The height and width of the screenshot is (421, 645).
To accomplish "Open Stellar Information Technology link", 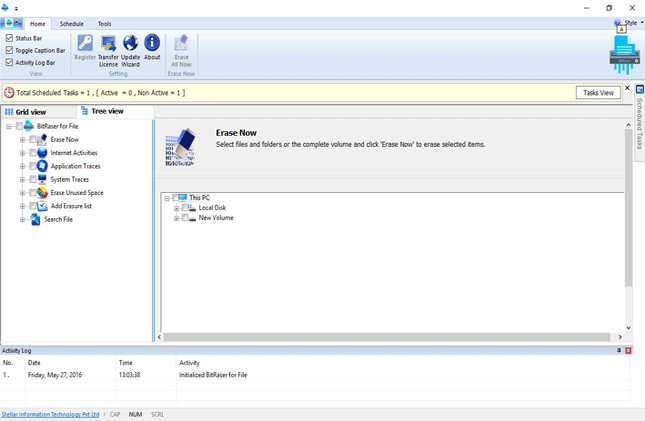I will click(x=51, y=414).
